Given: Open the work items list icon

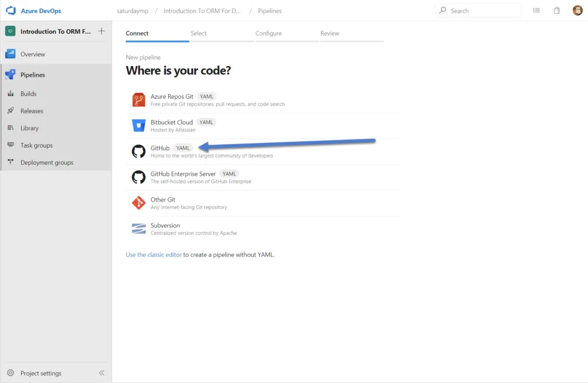Looking at the screenshot, I should coord(537,10).
